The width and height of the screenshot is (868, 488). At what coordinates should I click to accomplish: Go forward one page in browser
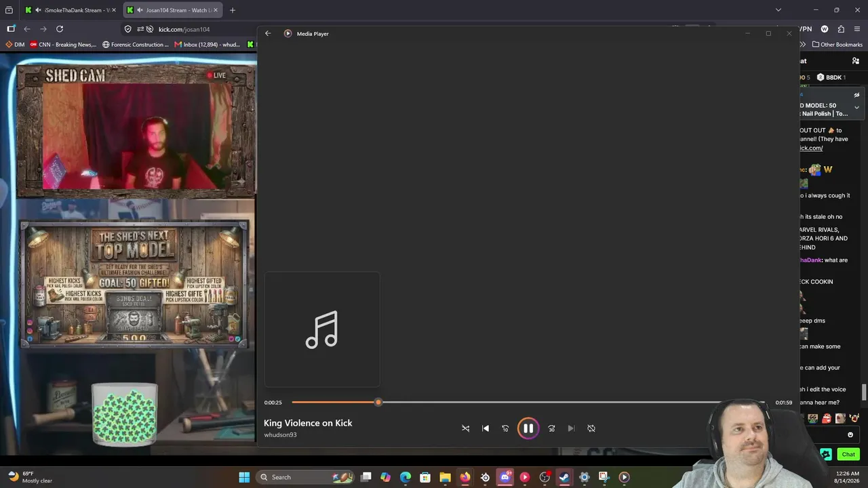point(43,29)
